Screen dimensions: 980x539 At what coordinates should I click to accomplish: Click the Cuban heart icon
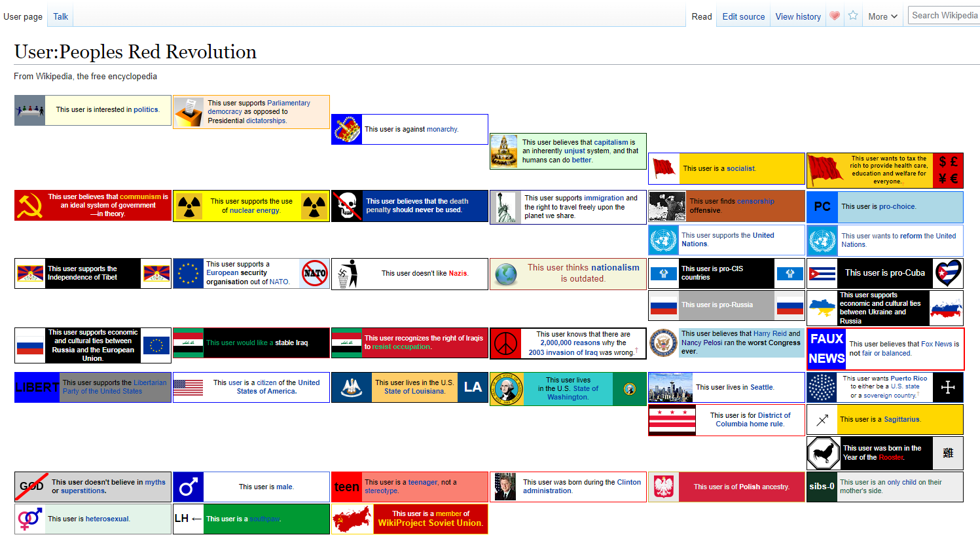coord(948,273)
